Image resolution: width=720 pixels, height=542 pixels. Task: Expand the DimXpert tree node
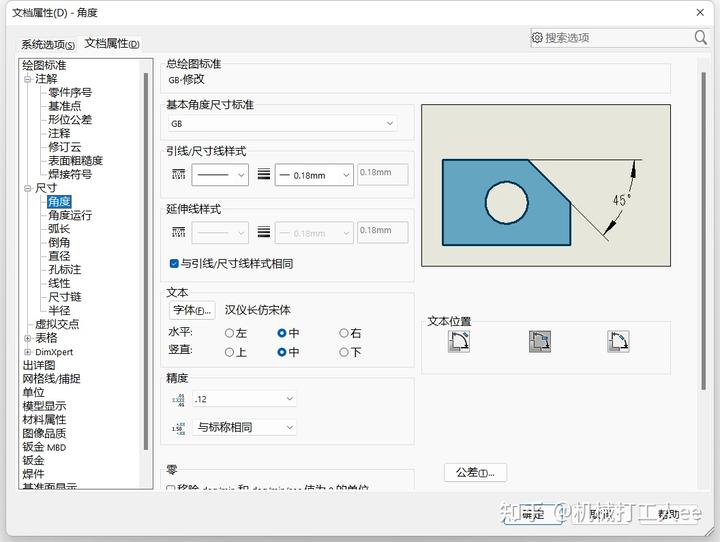click(x=28, y=352)
